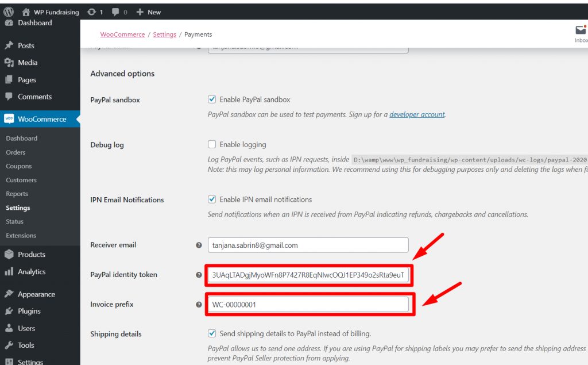The width and height of the screenshot is (588, 365).
Task: Toggle Enable IPN email notifications checkbox
Action: pos(212,199)
